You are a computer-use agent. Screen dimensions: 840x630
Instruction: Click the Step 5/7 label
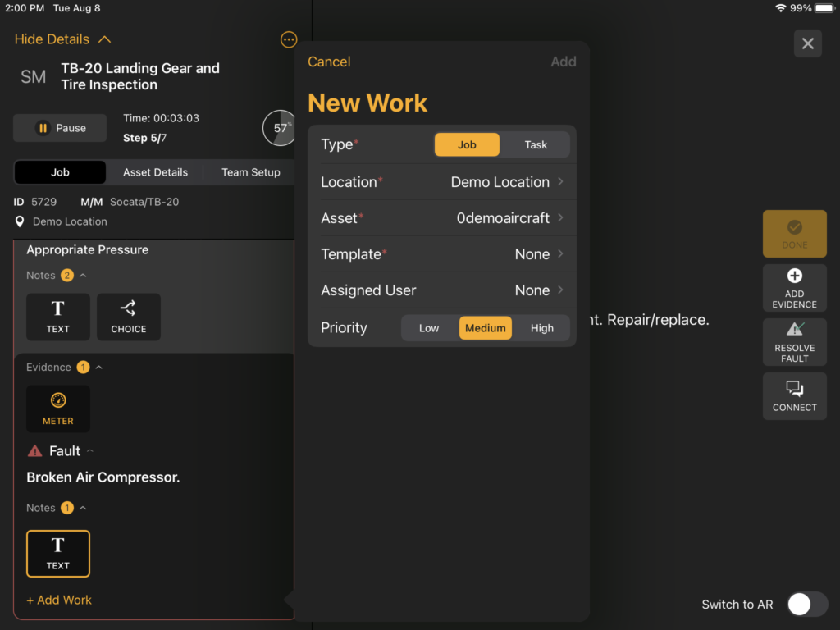pyautogui.click(x=144, y=138)
